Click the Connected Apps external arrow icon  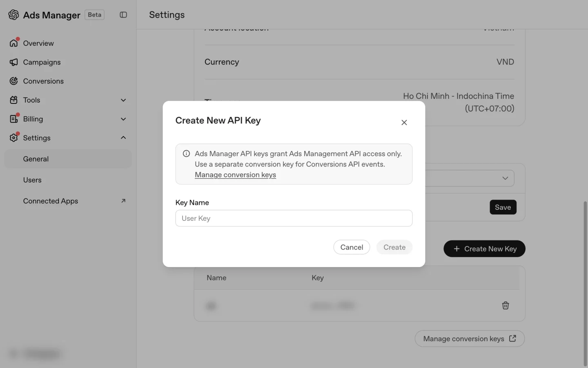(123, 201)
